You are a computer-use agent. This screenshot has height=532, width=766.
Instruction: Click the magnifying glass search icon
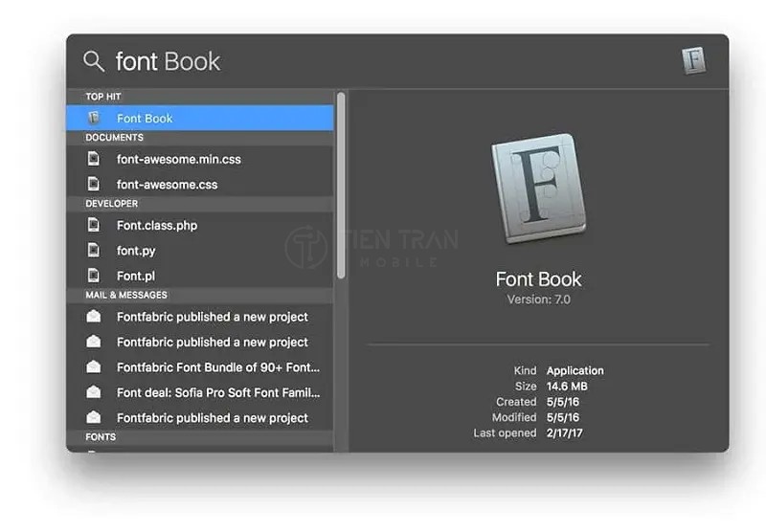click(x=93, y=62)
